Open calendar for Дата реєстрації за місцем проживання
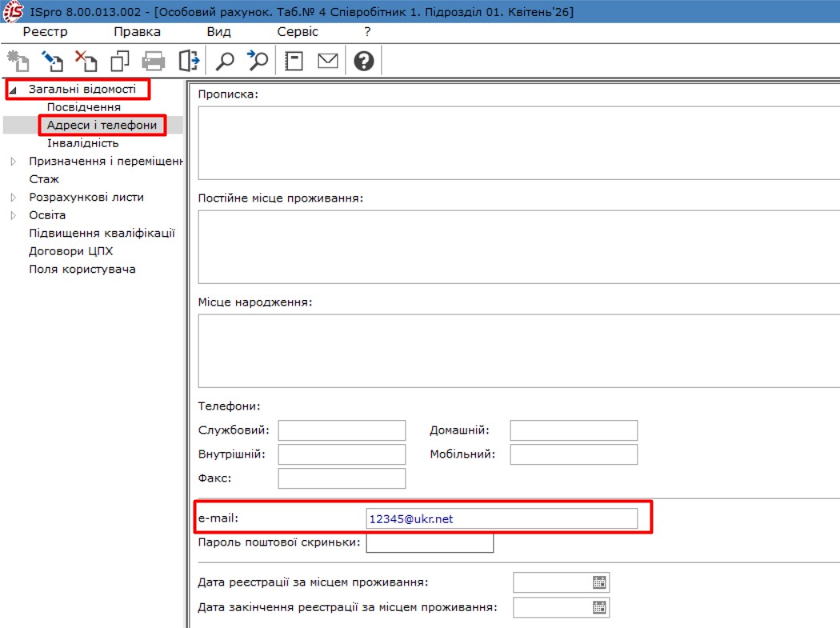This screenshot has height=628, width=840. pos(599,582)
